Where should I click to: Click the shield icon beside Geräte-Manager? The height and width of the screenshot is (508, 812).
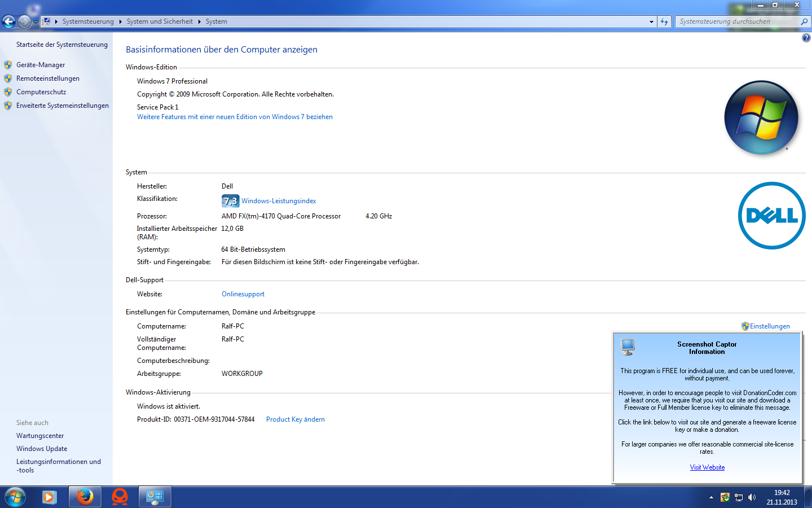coord(8,65)
